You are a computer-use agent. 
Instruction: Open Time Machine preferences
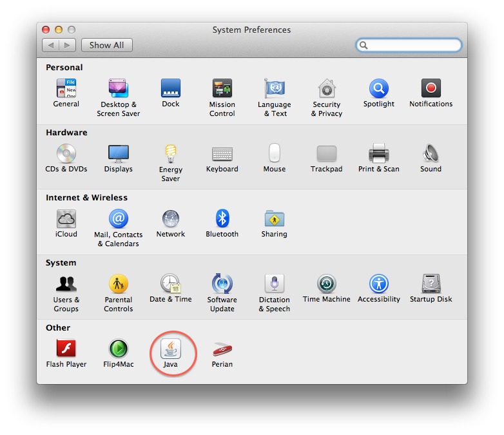327,284
